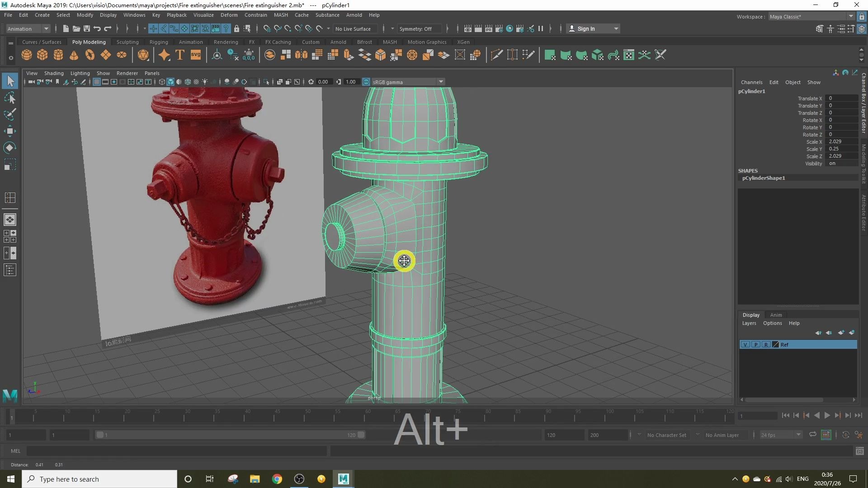868x488 pixels.
Task: Expand the sRGB gamma view transform dropdown
Action: (x=441, y=82)
